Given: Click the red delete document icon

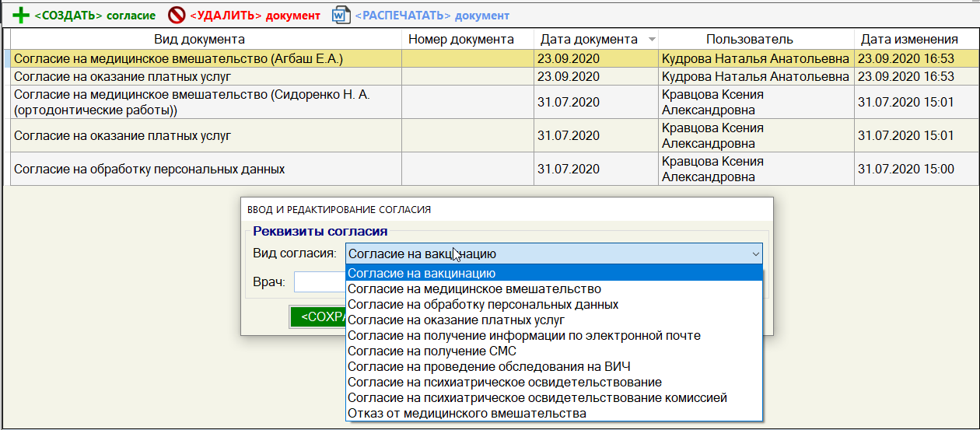Looking at the screenshot, I should pos(177,16).
